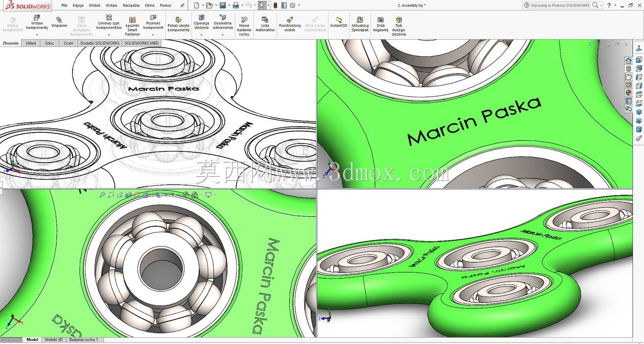The image size is (644, 344).
Task: Create a new document with New icon
Action: pos(197,5)
